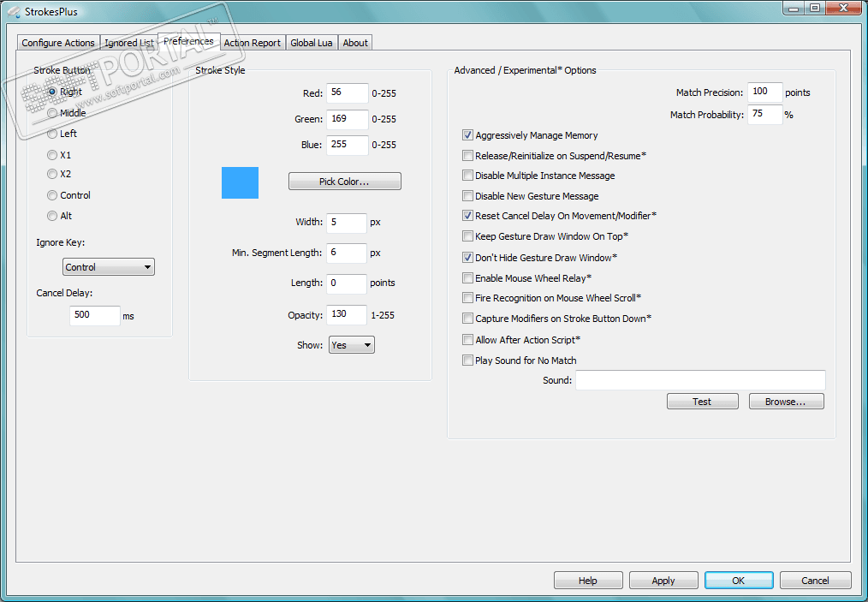Open the Show dropdown set to Yes
The image size is (868, 602).
point(352,345)
